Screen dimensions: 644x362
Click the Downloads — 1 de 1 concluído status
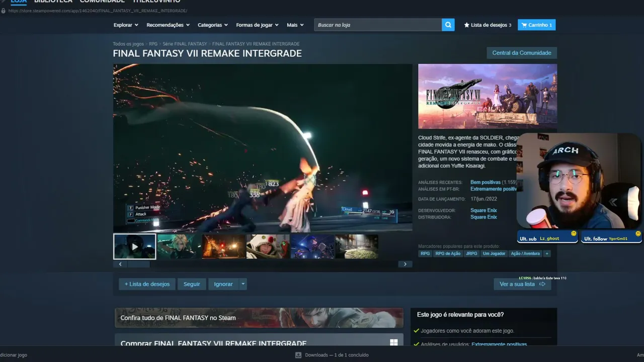coord(337,355)
